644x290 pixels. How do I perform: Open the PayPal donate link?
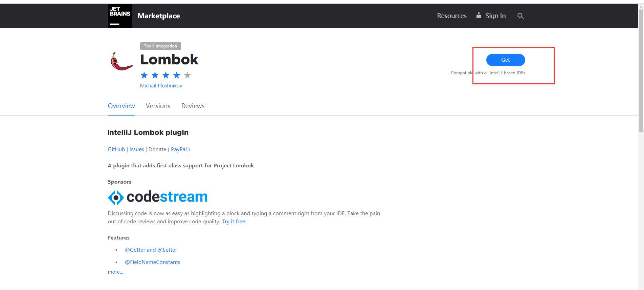[179, 149]
